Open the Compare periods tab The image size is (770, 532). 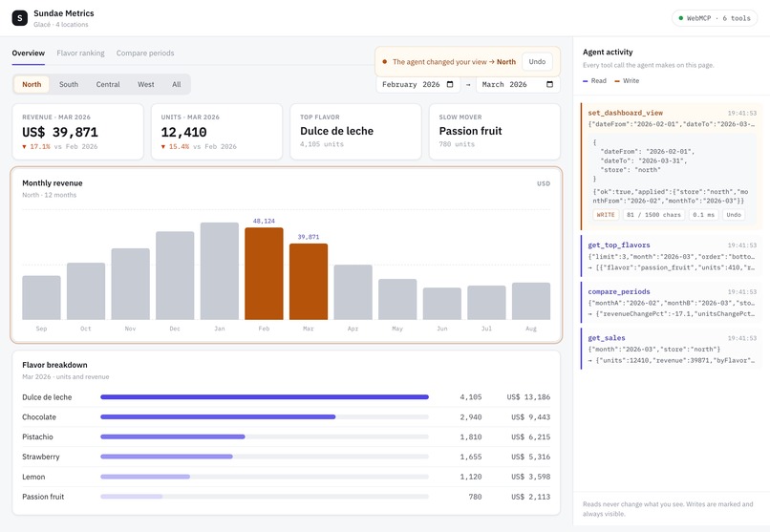[x=145, y=53]
